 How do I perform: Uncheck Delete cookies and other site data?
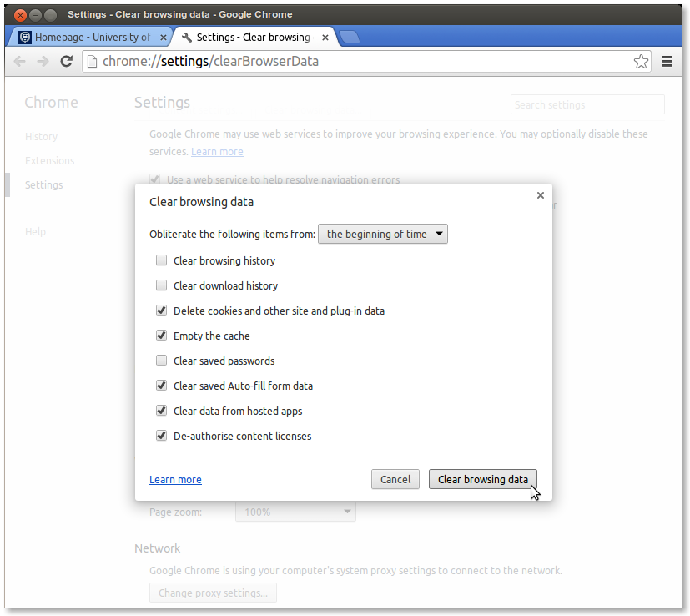pos(162,311)
